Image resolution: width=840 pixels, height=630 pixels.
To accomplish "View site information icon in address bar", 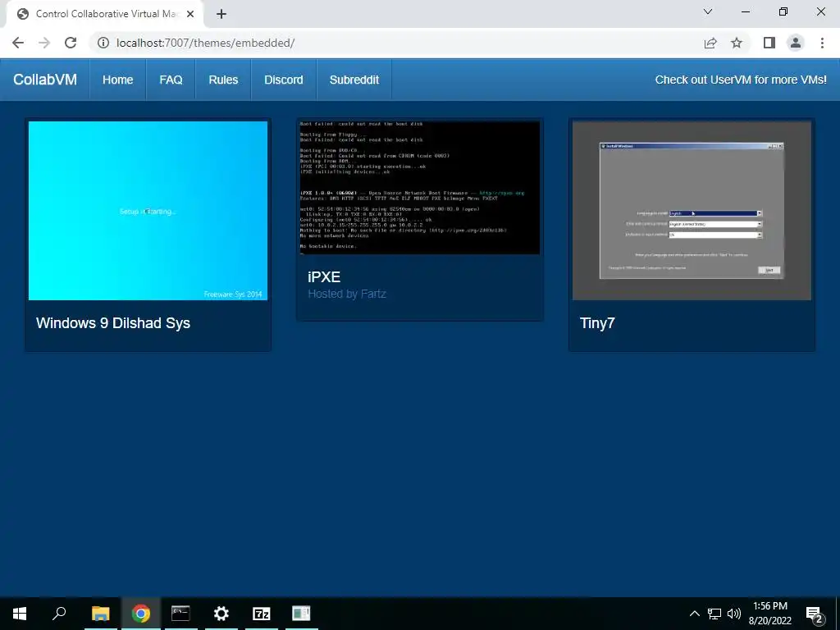I will point(103,43).
